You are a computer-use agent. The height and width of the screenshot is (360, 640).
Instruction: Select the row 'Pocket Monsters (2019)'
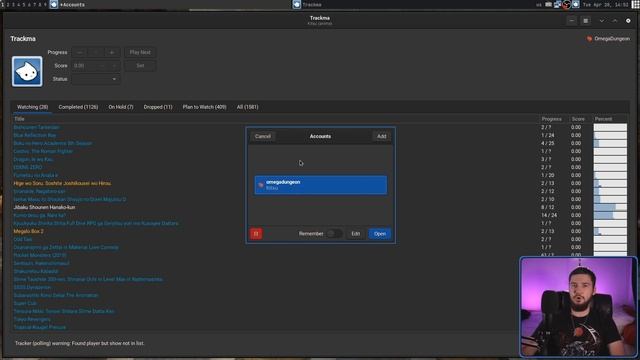click(x=40, y=255)
